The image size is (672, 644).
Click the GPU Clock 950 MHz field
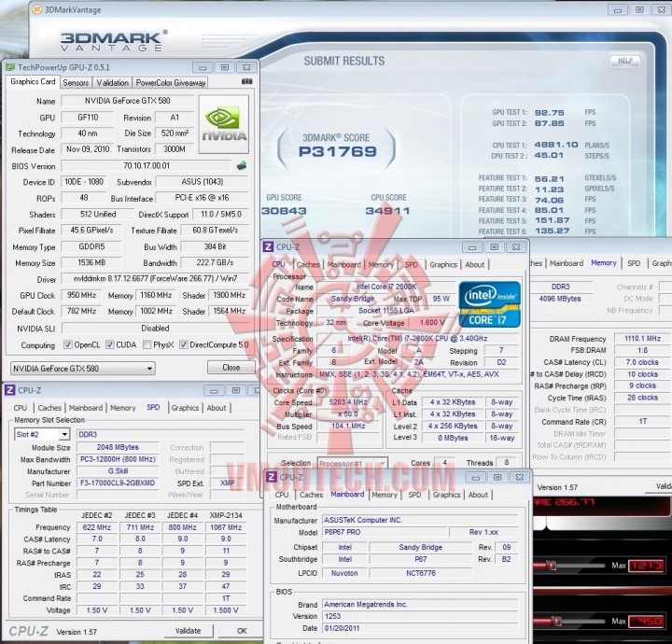(81, 295)
